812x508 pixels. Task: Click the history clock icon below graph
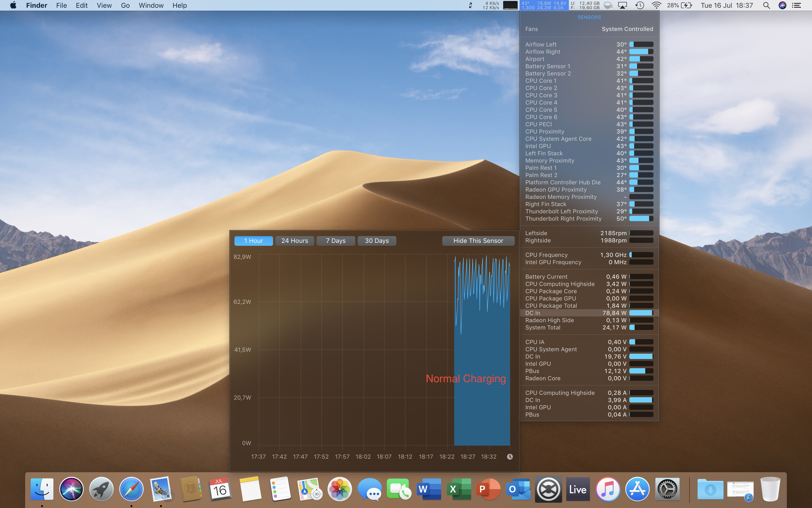point(510,457)
